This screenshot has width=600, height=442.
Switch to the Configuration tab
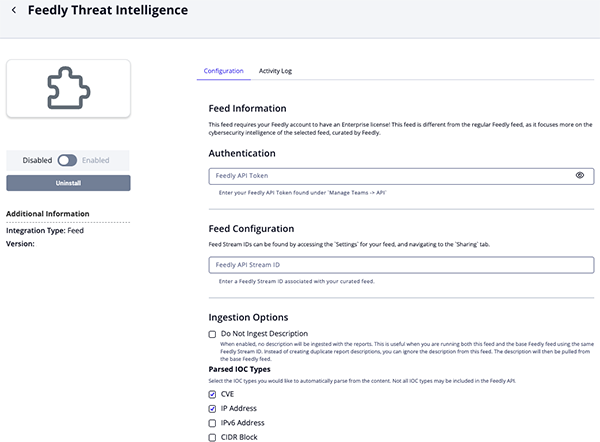pyautogui.click(x=223, y=71)
